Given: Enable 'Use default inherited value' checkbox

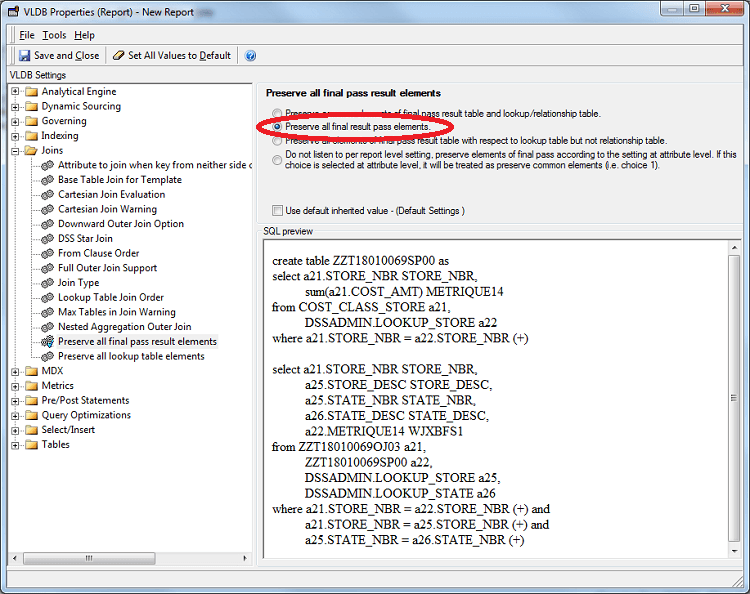Looking at the screenshot, I should [277, 211].
